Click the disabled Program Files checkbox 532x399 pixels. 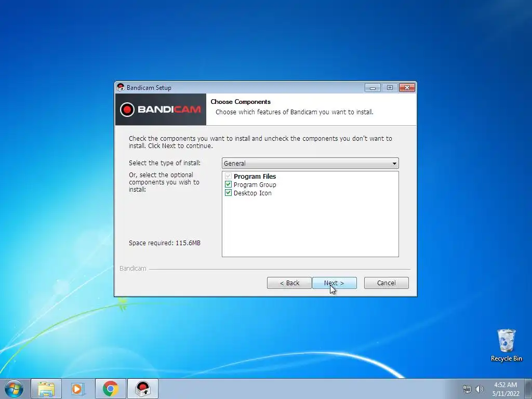click(229, 176)
